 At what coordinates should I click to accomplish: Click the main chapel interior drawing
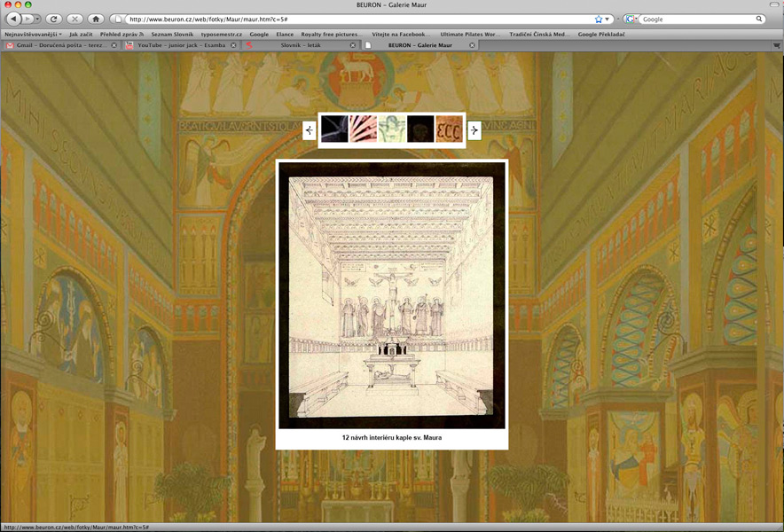392,295
